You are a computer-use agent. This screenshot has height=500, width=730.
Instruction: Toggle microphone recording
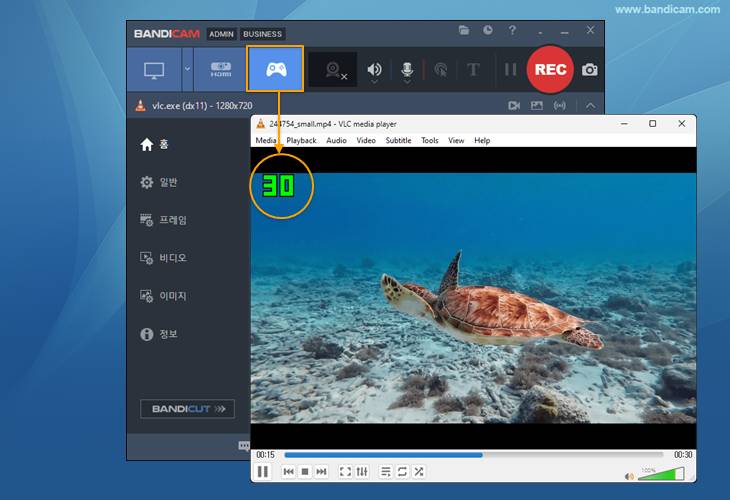(407, 70)
